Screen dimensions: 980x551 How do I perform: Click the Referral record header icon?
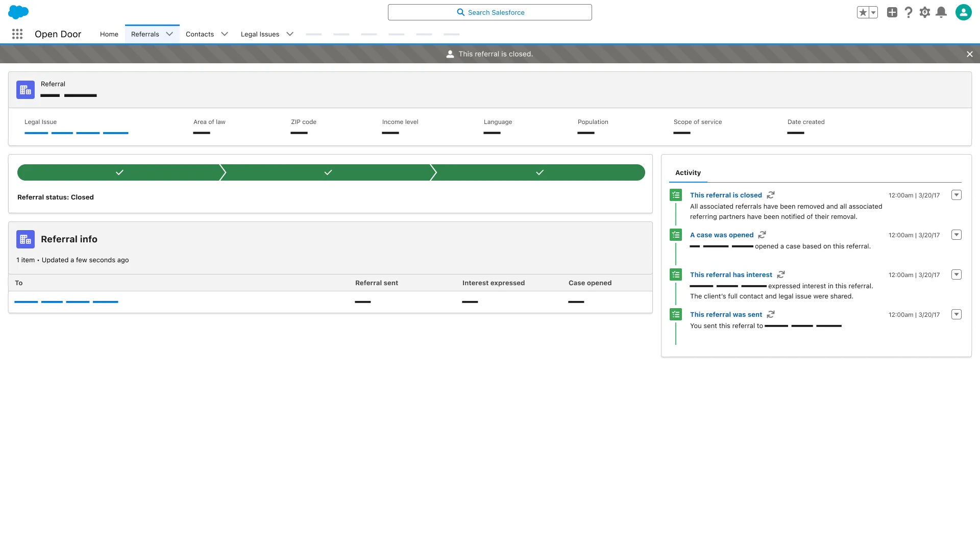pyautogui.click(x=26, y=90)
